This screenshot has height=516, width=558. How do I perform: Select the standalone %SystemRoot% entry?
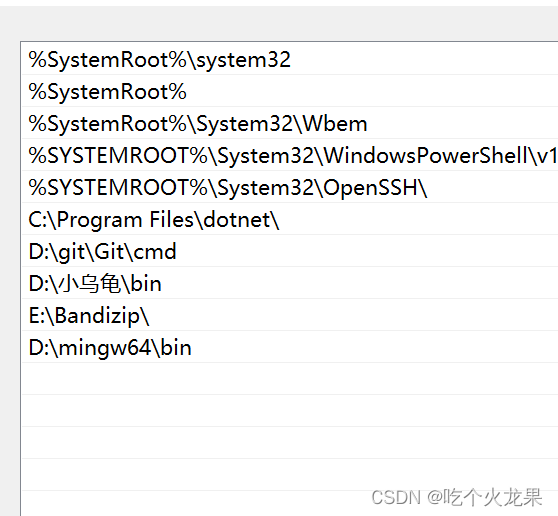point(290,91)
